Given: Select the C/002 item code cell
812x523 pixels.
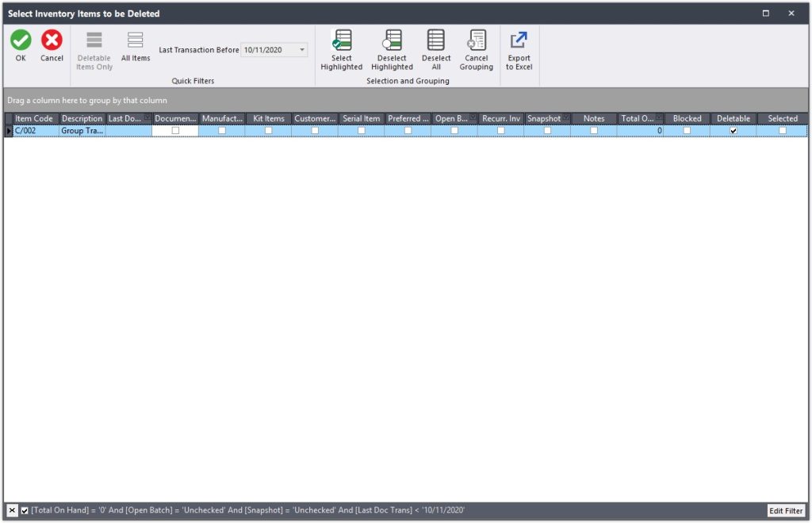Looking at the screenshot, I should (x=34, y=130).
